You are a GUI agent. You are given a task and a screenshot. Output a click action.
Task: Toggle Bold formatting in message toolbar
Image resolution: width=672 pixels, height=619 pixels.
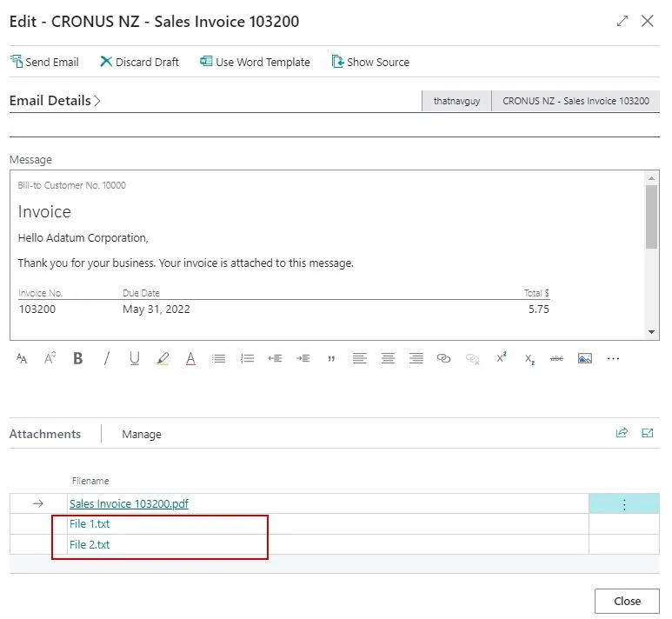(x=78, y=358)
